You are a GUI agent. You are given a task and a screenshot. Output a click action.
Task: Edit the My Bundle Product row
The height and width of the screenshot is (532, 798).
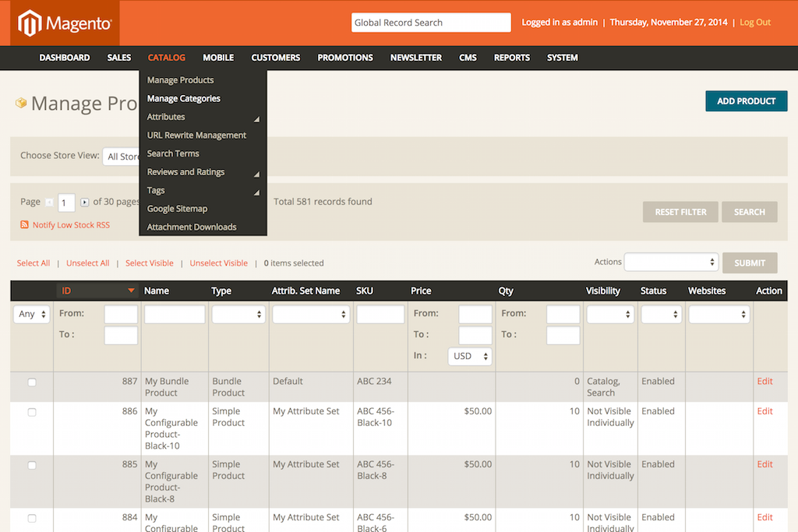point(765,382)
